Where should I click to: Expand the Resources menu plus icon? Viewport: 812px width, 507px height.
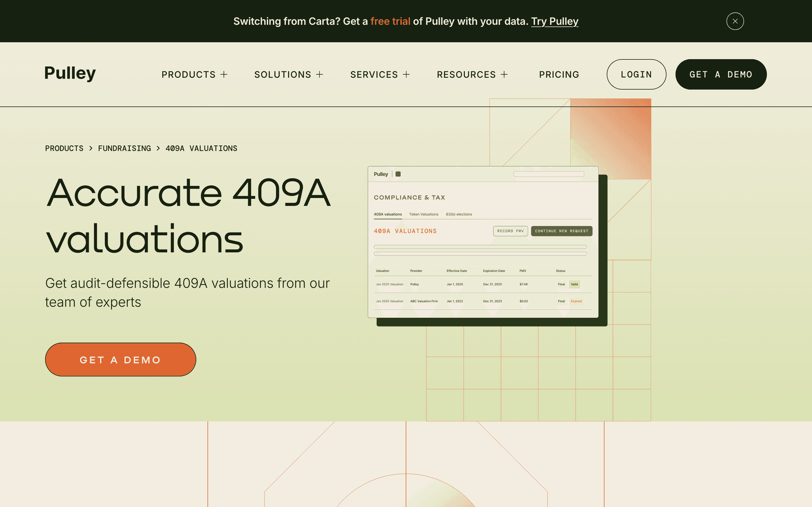pos(504,74)
